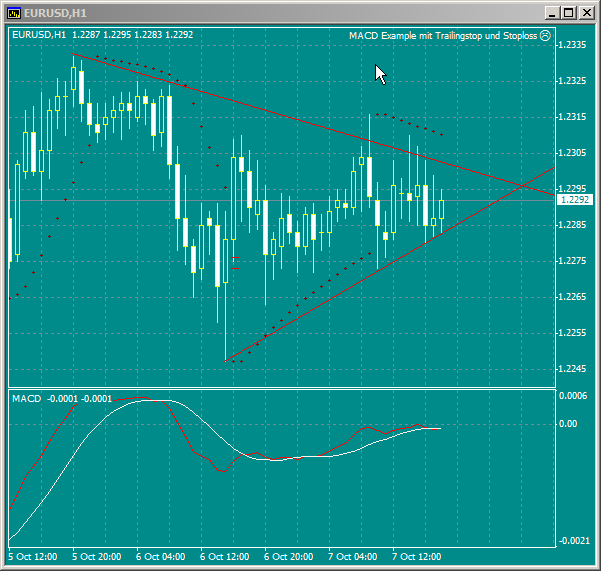Click the 7 Oct 04:00 time label
This screenshot has height=571, width=601.
(x=353, y=556)
